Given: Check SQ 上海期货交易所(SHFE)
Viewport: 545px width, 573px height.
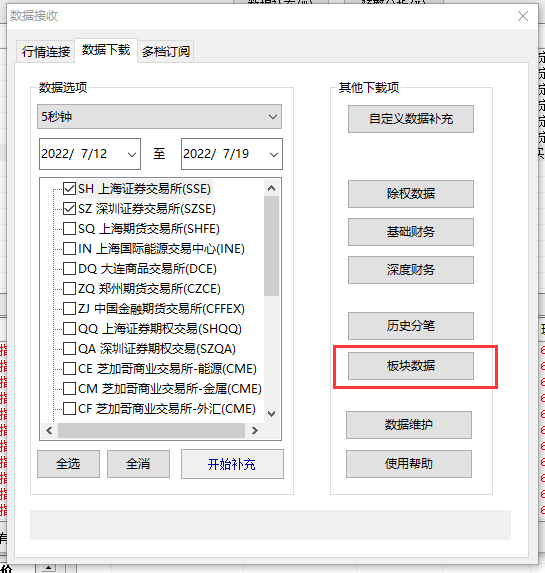Looking at the screenshot, I should 69,229.
